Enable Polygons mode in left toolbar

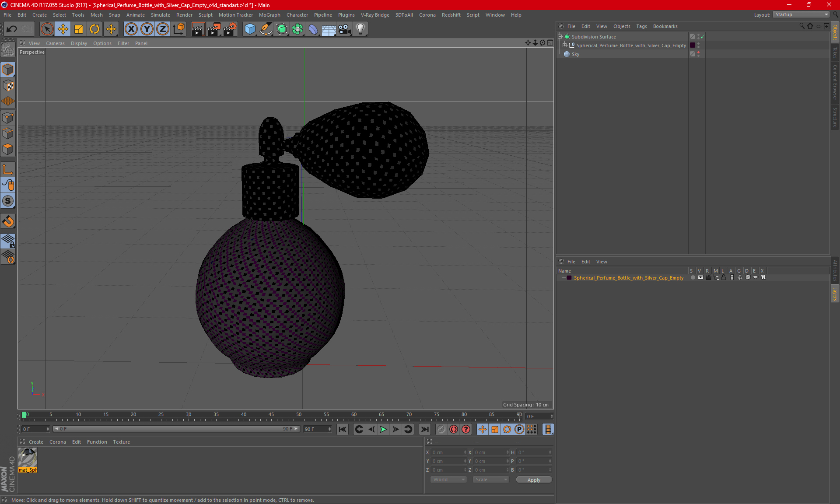click(x=8, y=149)
